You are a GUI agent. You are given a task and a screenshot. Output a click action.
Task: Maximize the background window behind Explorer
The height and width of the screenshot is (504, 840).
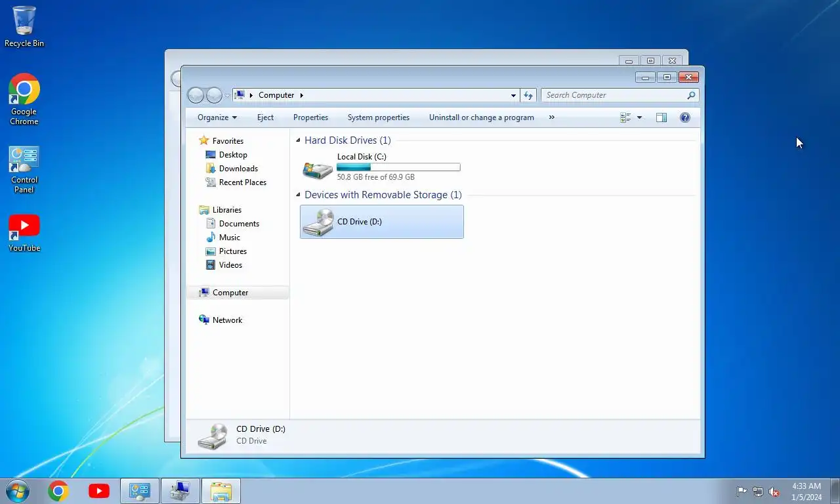650,61
